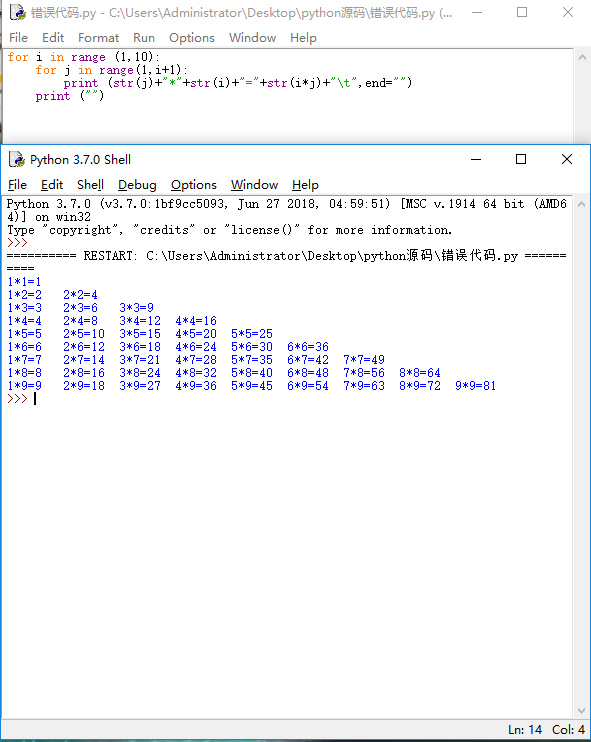This screenshot has width=591, height=742.
Task: Click the output '1*9=9'
Action: pos(25,386)
